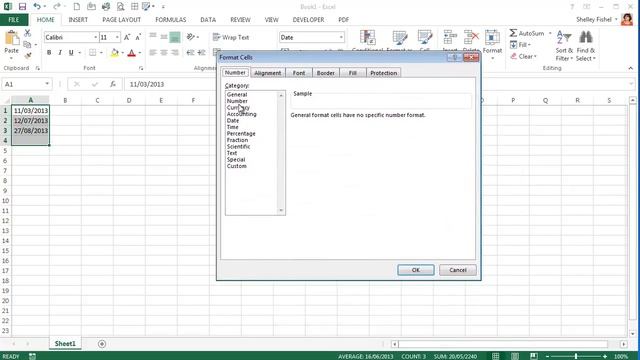The height and width of the screenshot is (360, 640).
Task: Click the Paste clipboard icon
Action: click(11, 38)
